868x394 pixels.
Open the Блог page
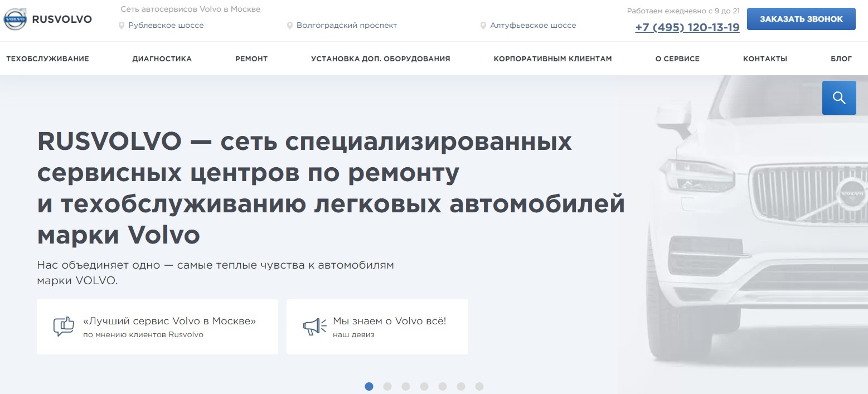(841, 59)
